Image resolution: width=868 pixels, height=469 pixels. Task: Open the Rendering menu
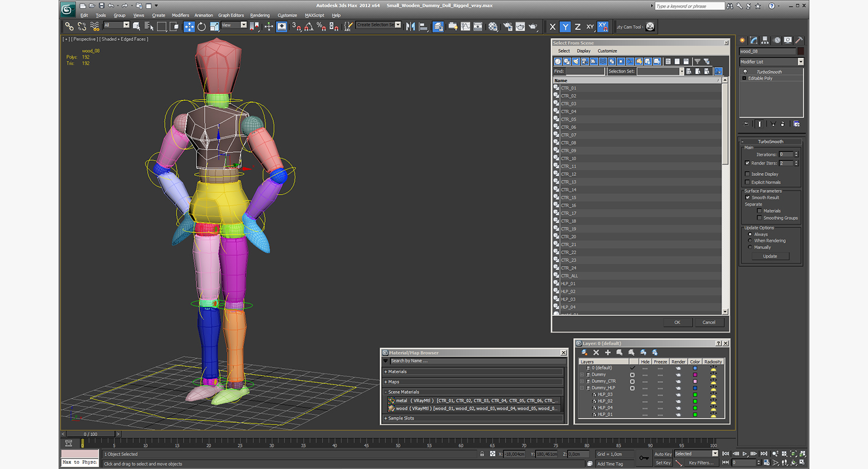(x=260, y=15)
